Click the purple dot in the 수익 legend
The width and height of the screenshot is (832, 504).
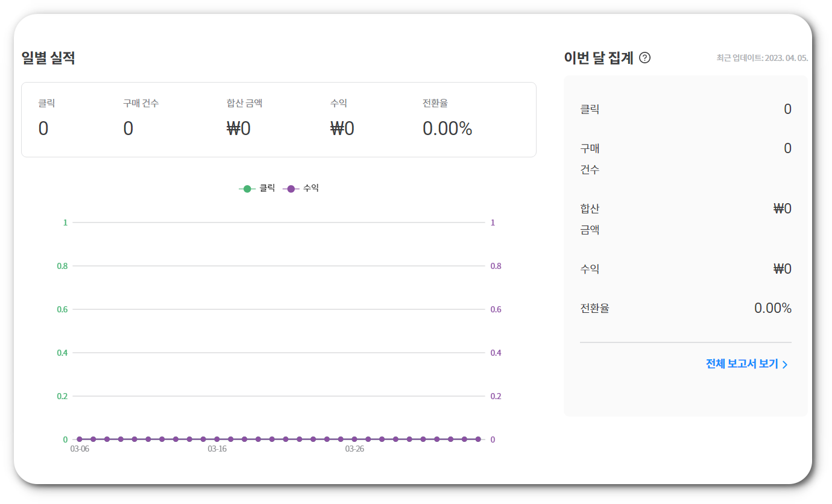pyautogui.click(x=291, y=188)
